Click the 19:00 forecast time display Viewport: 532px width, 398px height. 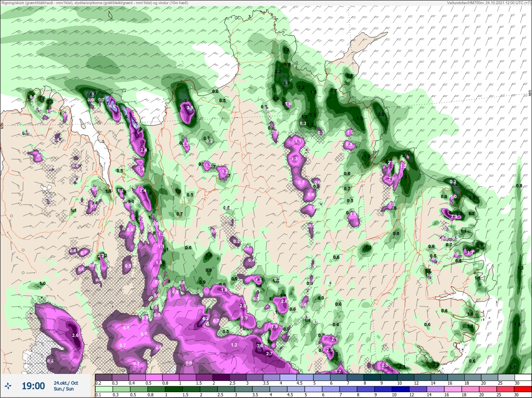click(x=33, y=386)
